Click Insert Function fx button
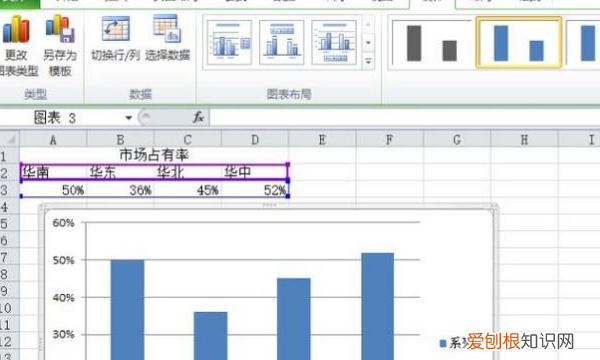This screenshot has height=360, width=600. tap(198, 117)
